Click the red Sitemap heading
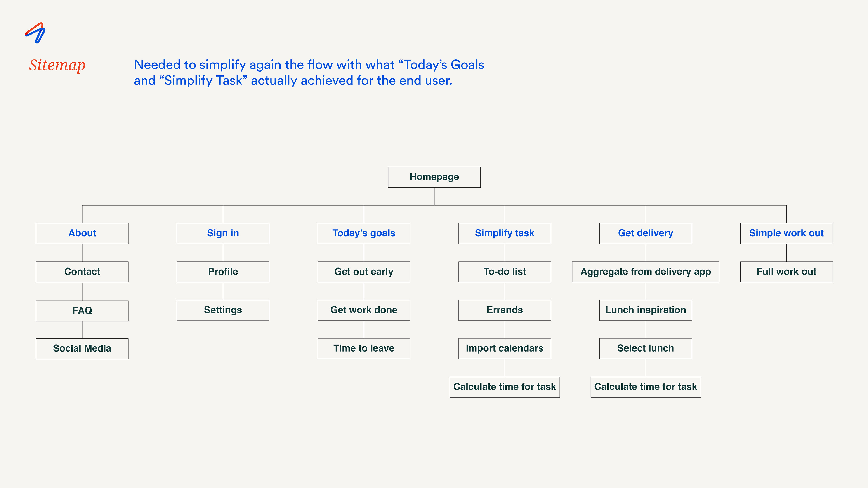The height and width of the screenshot is (488, 868). 57,65
